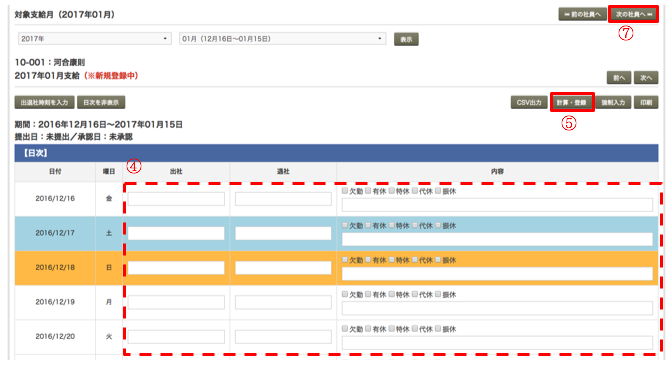
Task: Focus 出社 field for 2016/12/20
Action: tap(176, 337)
